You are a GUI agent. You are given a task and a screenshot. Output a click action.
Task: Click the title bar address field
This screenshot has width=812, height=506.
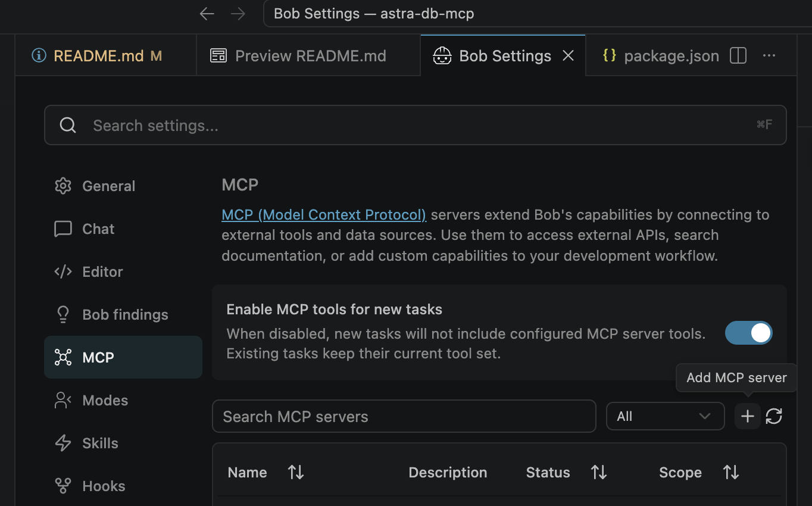coord(537,14)
